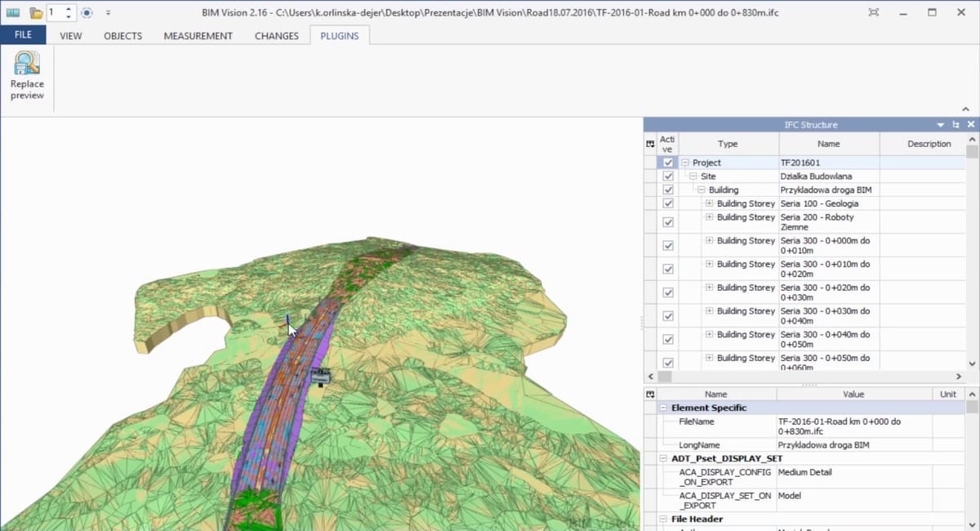Click the properties panel vertical scrollbar thumb

[x=972, y=406]
